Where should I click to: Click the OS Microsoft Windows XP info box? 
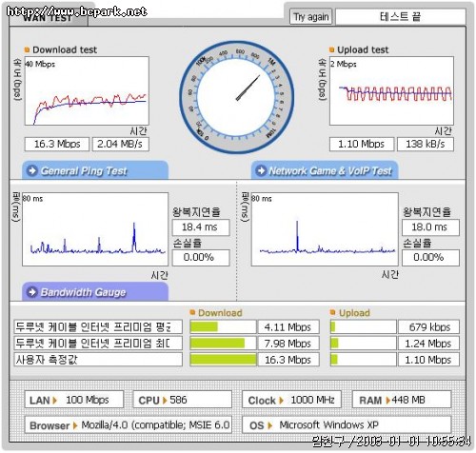click(x=347, y=424)
